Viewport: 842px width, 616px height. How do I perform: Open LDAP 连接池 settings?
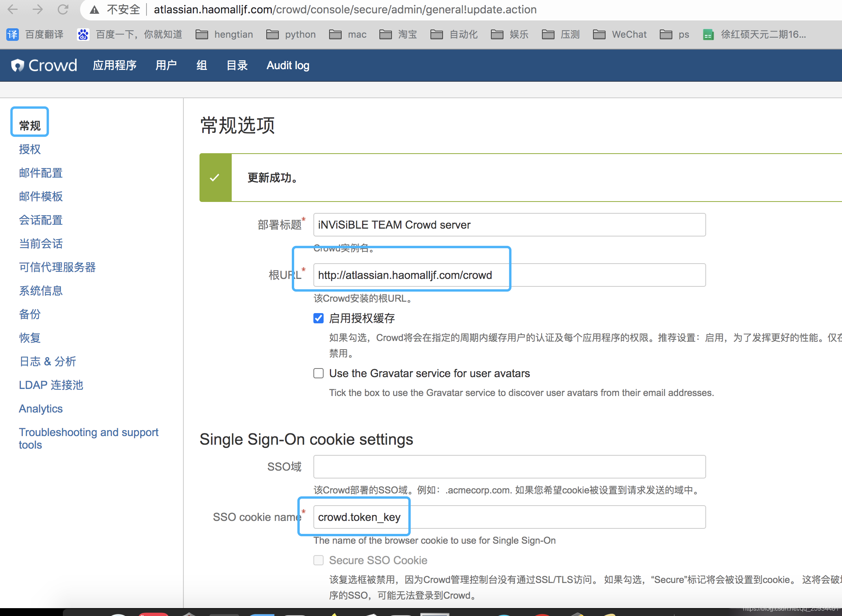(51, 385)
